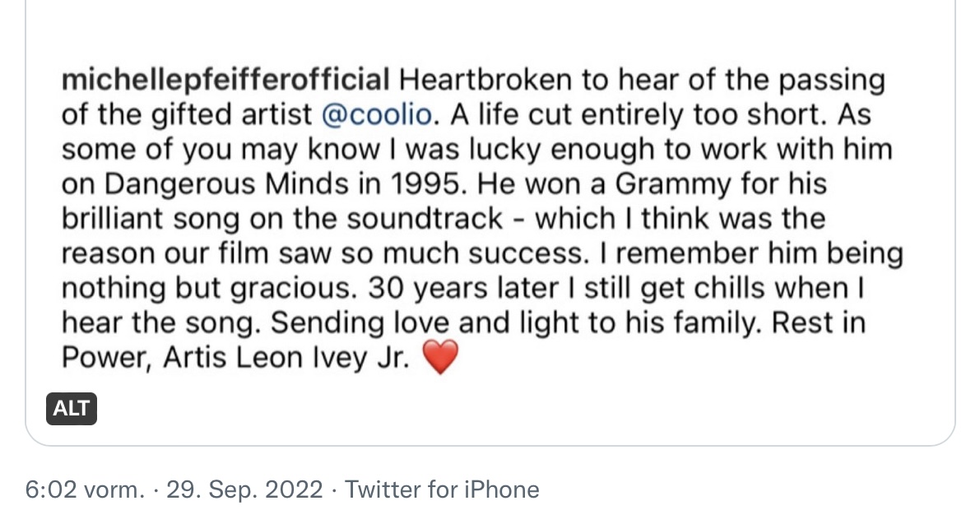The width and height of the screenshot is (980, 524).
Task: Open the Twitter for iPhone source link
Action: click(x=442, y=489)
